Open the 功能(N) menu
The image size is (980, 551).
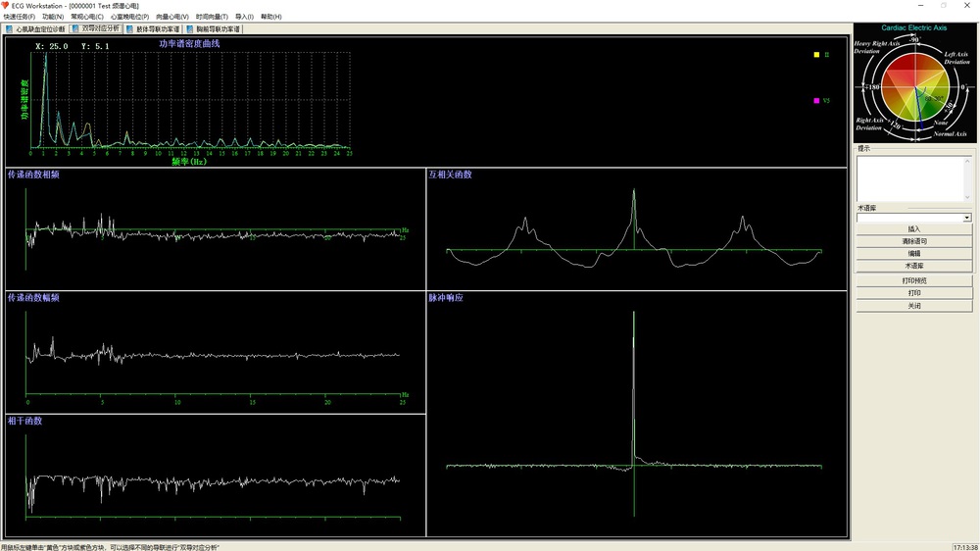(x=53, y=17)
